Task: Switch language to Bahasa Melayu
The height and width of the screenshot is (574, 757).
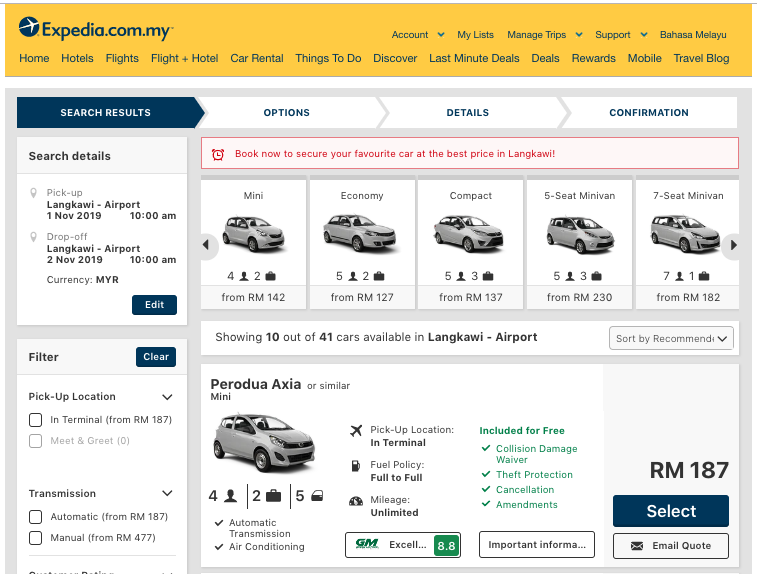Action: pos(693,35)
